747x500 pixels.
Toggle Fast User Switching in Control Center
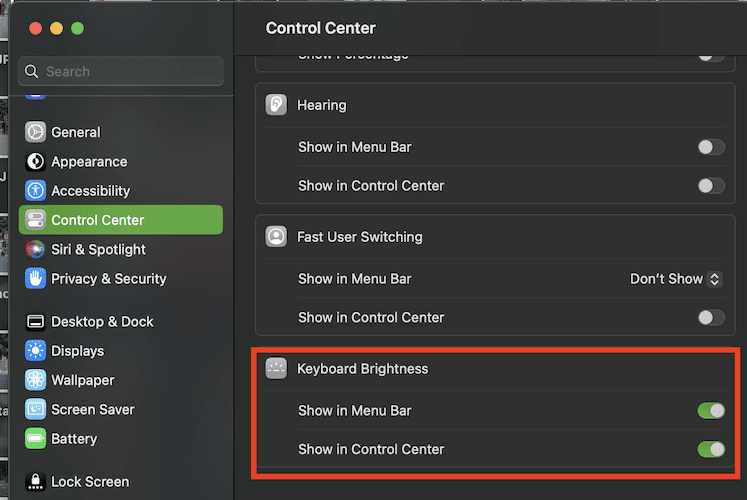710,318
